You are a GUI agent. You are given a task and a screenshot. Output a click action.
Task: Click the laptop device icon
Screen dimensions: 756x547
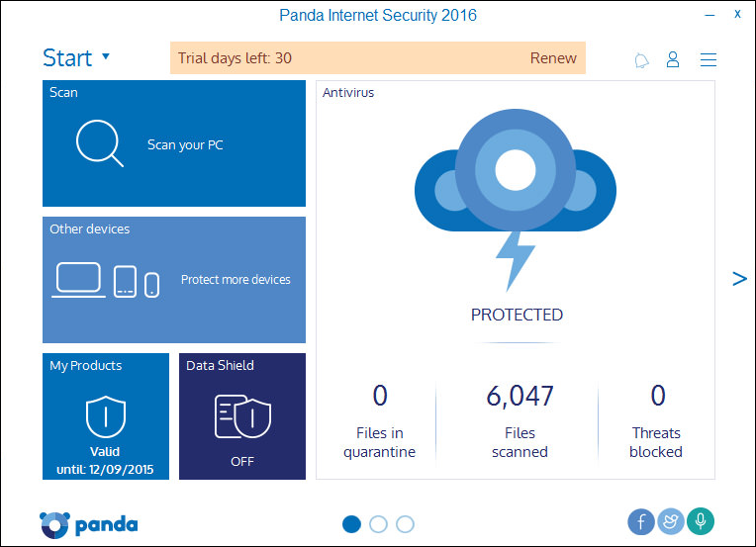pos(78,280)
